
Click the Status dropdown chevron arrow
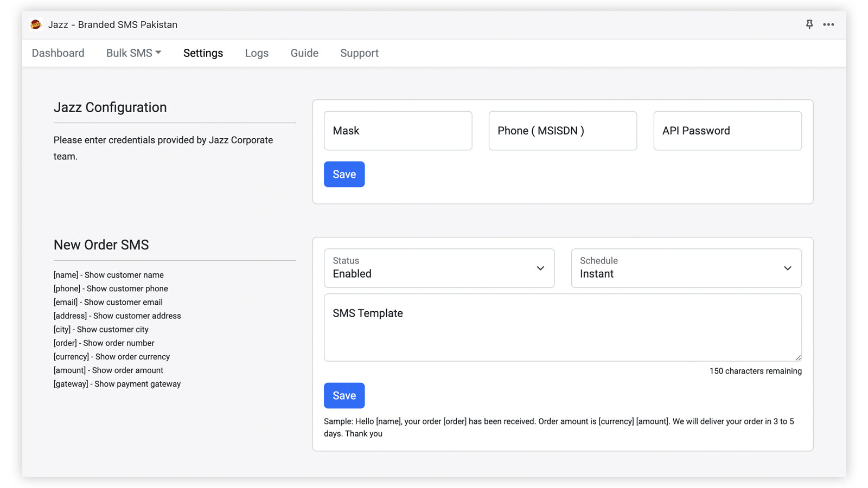(540, 268)
